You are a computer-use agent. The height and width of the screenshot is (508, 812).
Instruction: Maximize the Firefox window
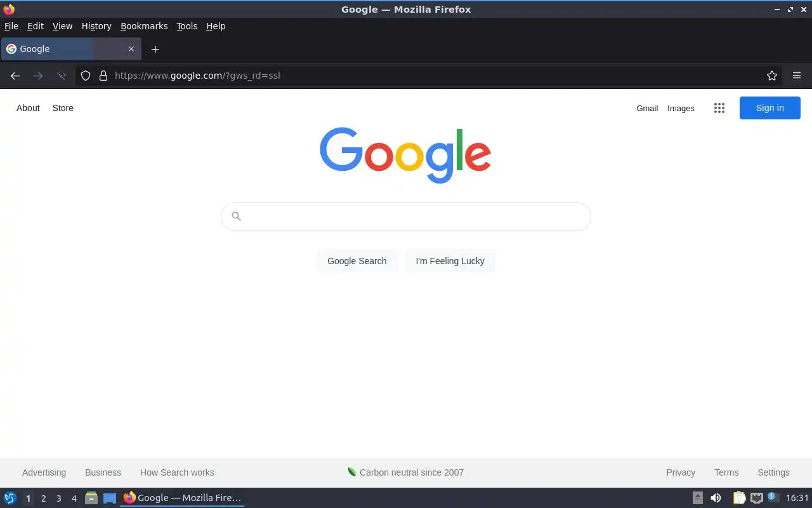pyautogui.click(x=790, y=10)
